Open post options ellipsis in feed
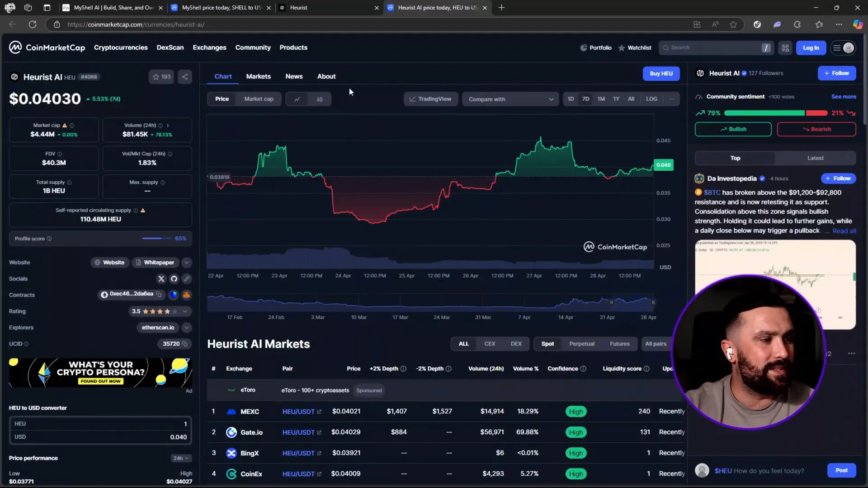The width and height of the screenshot is (868, 488). pyautogui.click(x=852, y=353)
